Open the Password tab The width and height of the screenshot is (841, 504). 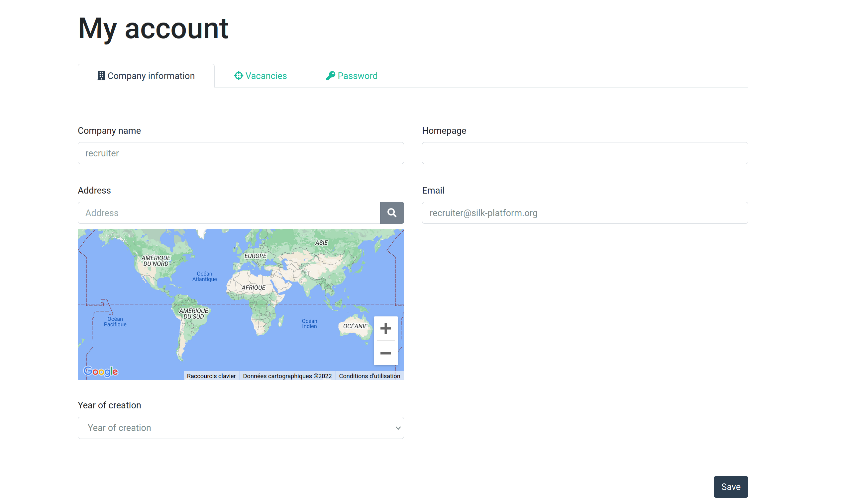357,76
